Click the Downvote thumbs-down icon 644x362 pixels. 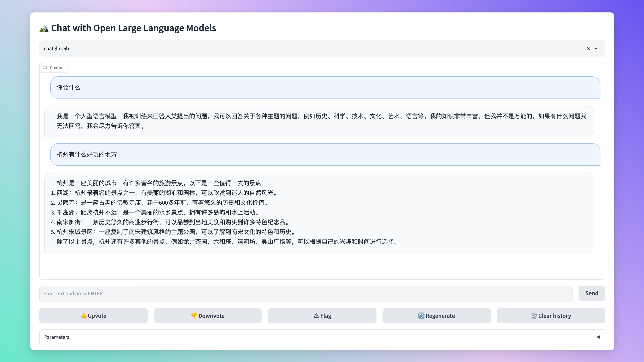[194, 316]
